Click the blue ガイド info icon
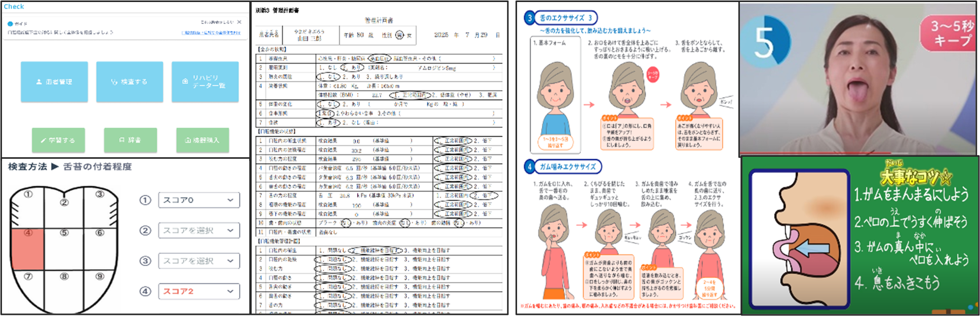The width and height of the screenshot is (980, 316). (10, 24)
